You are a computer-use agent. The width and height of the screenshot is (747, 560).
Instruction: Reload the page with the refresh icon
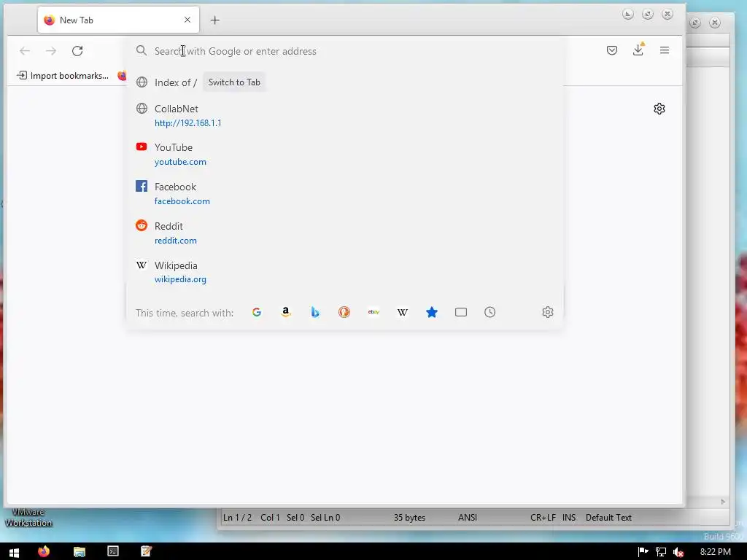coord(77,50)
